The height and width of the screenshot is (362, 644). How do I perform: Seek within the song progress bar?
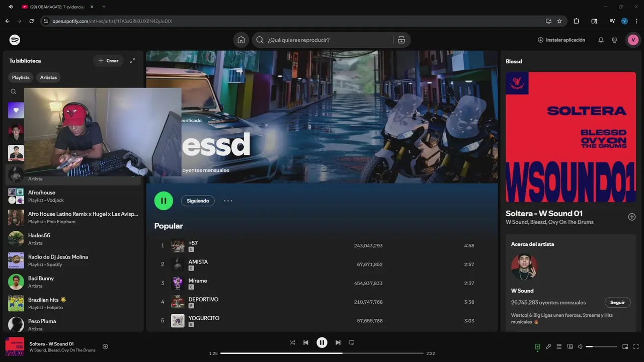[x=322, y=353]
